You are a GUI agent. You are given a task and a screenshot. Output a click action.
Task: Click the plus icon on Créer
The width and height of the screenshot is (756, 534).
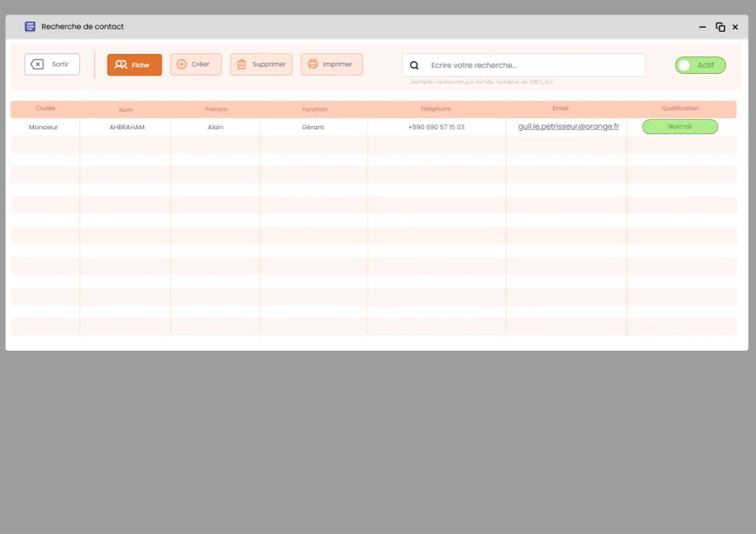click(x=182, y=64)
